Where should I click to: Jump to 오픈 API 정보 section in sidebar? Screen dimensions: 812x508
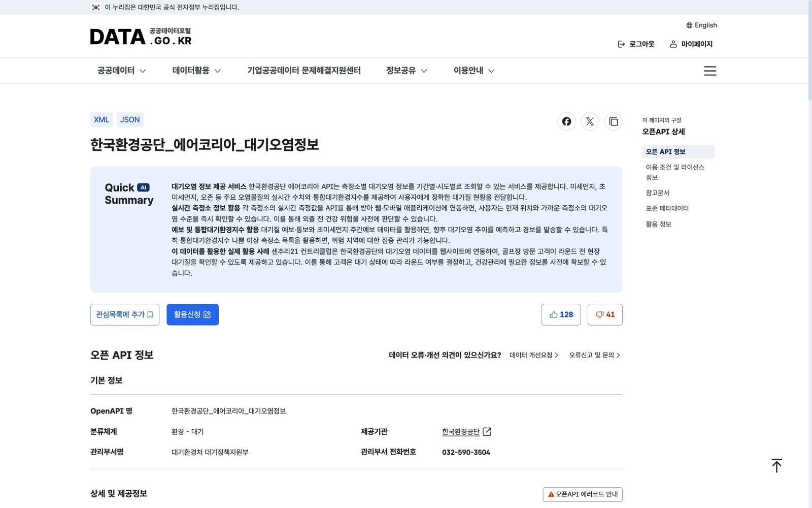(x=678, y=152)
